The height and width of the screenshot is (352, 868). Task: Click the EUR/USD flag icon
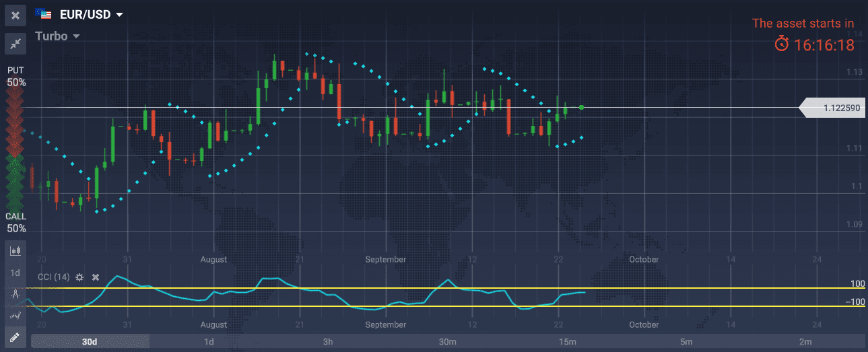[x=43, y=14]
